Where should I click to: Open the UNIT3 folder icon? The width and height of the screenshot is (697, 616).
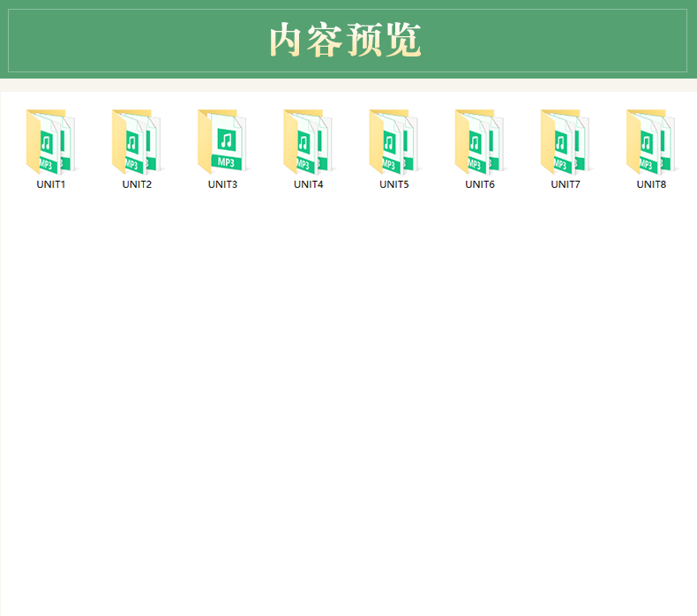click(222, 142)
